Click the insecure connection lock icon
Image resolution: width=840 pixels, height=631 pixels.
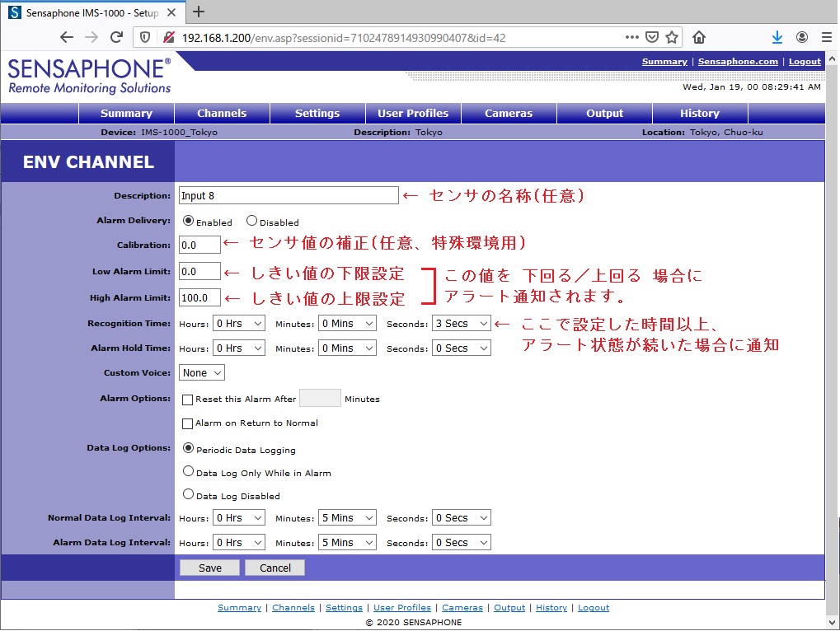coord(169,37)
